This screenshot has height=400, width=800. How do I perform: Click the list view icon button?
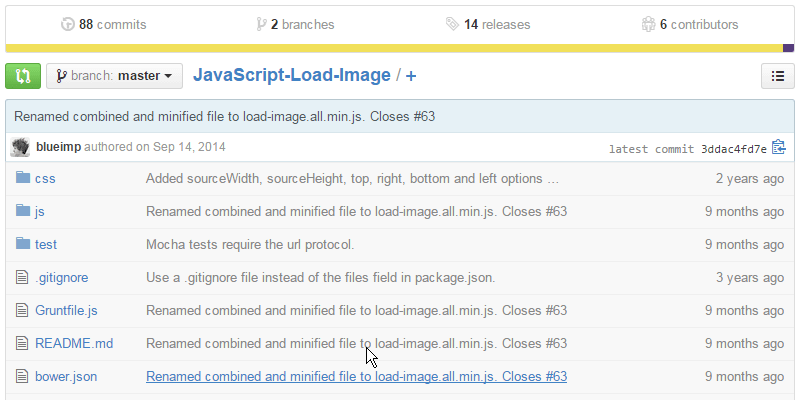(777, 75)
